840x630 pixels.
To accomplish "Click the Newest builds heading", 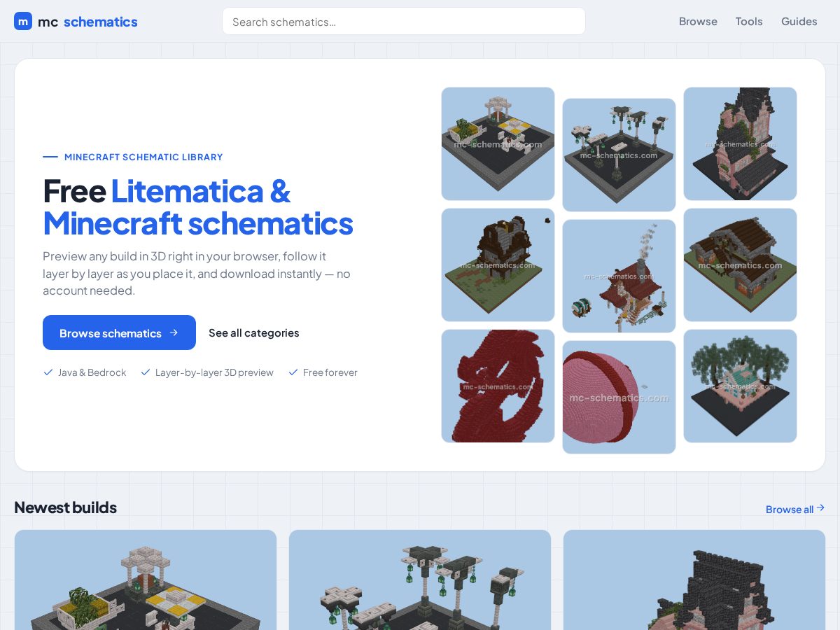I will pos(65,507).
